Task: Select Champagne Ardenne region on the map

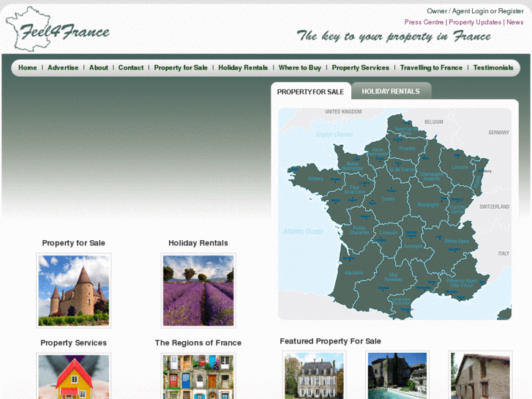Action: 431,176
